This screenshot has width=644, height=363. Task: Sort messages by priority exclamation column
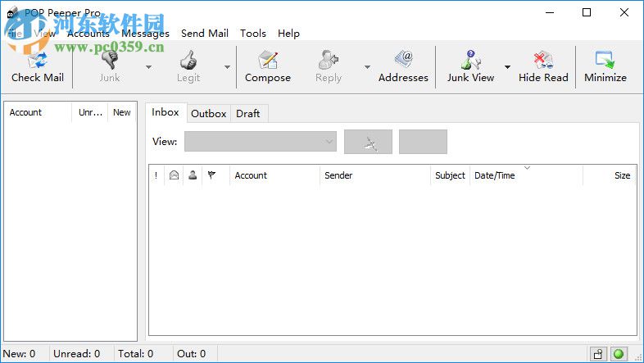pos(156,175)
